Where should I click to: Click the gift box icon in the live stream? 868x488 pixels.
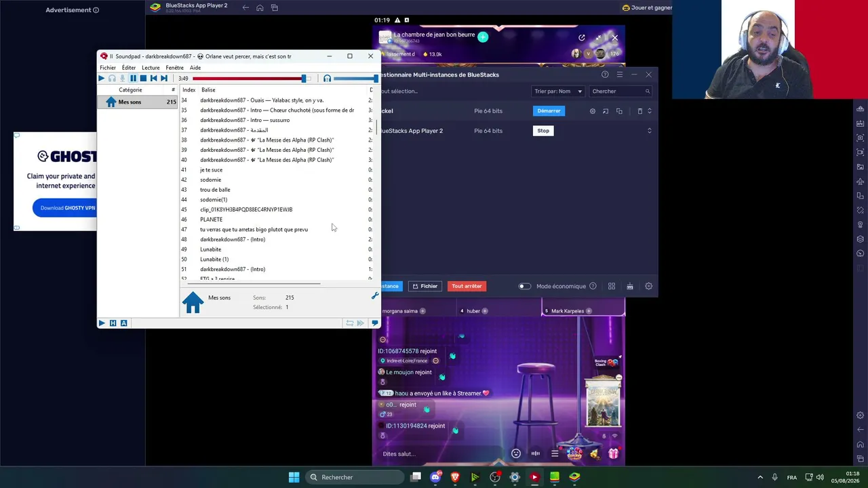point(614,453)
